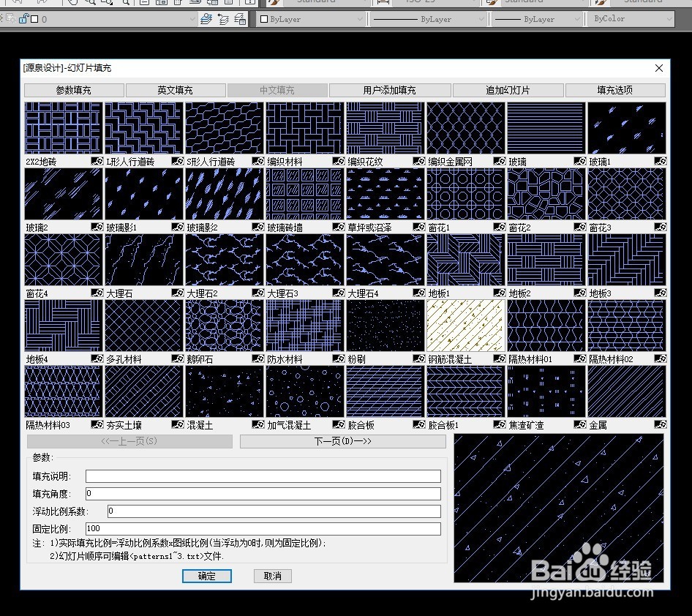Click the slide icon beside 金属 label
692x616 pixels.
coord(661,424)
